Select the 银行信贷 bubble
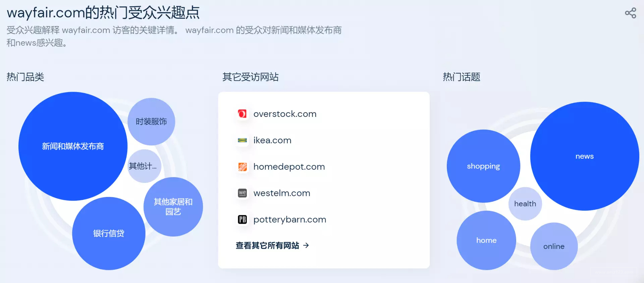644x283 pixels. coord(109,233)
